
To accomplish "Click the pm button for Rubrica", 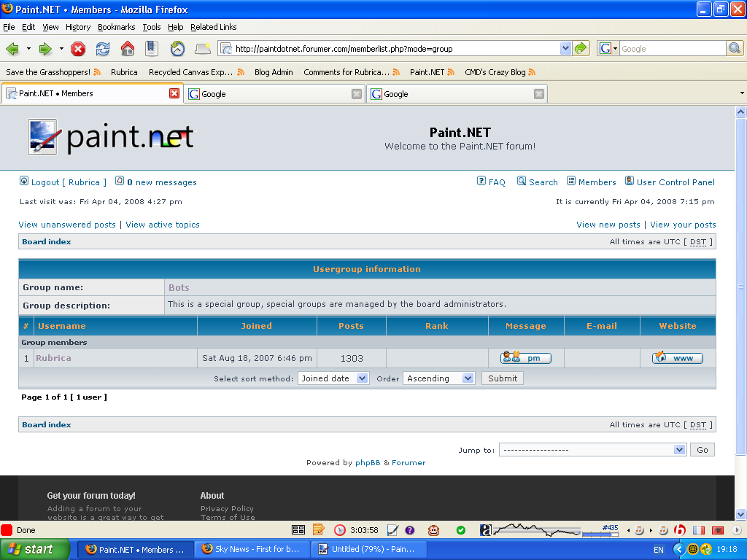I will pyautogui.click(x=525, y=357).
